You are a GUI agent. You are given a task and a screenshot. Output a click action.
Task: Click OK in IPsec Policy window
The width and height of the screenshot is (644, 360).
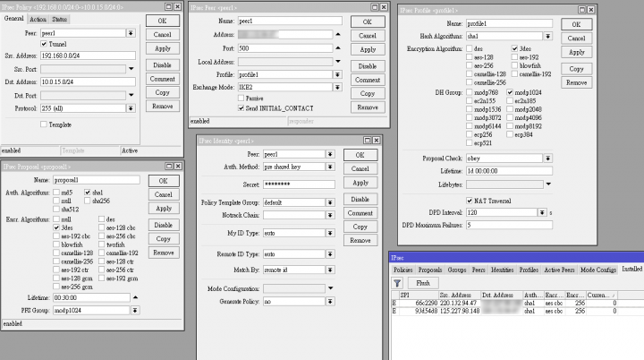point(163,21)
